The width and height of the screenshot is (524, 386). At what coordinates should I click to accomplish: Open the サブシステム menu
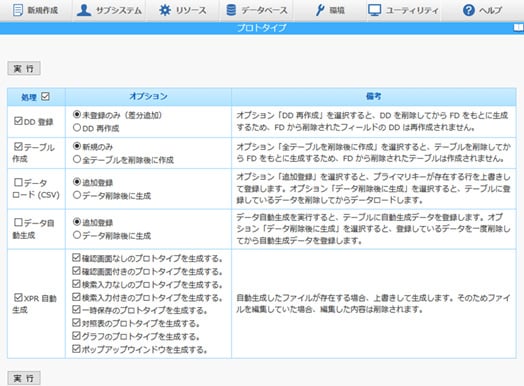pyautogui.click(x=109, y=11)
